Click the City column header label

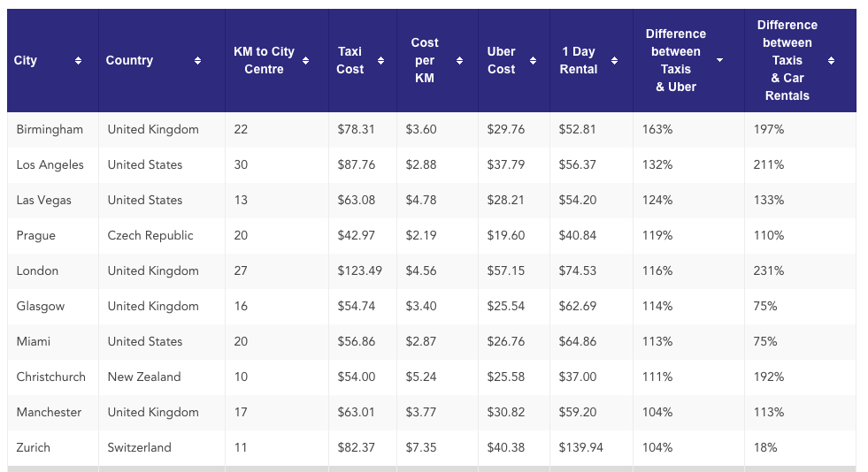tap(26, 60)
